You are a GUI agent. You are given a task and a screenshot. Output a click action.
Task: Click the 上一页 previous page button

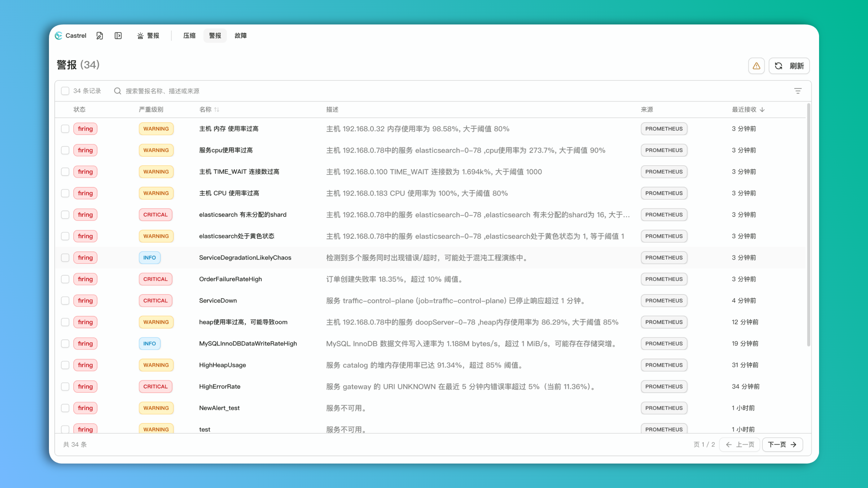pos(739,445)
